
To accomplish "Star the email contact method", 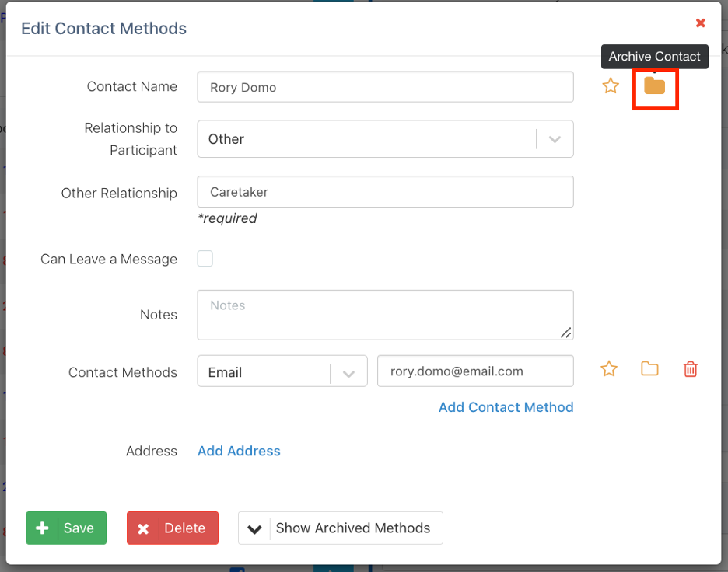I will pyautogui.click(x=609, y=369).
